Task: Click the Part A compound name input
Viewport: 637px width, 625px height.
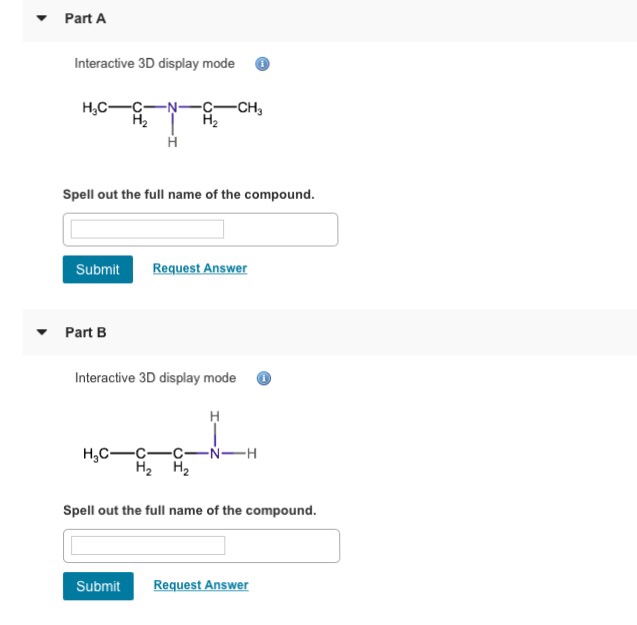Action: coord(148,230)
